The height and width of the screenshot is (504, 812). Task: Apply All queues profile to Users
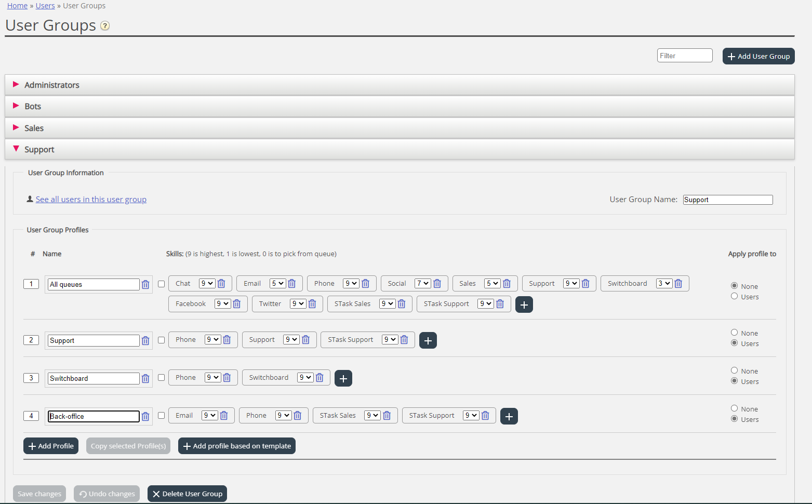(x=734, y=296)
